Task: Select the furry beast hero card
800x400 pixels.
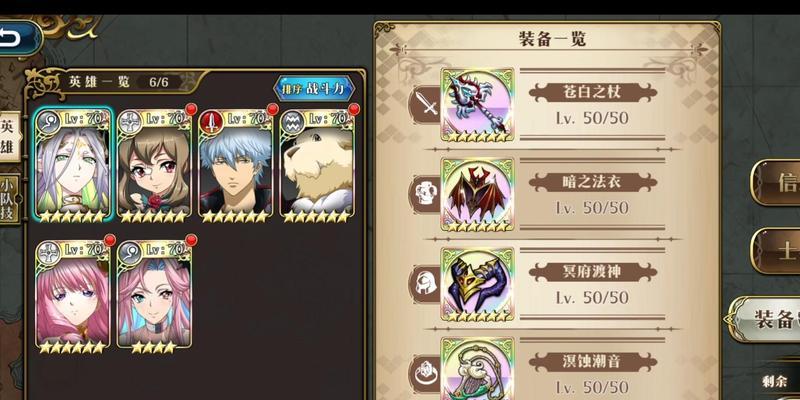Action: 317,166
